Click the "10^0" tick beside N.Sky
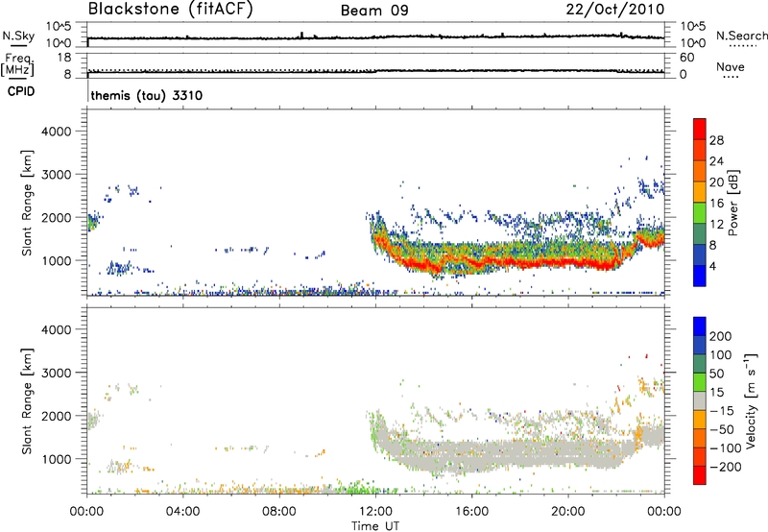 59,43
